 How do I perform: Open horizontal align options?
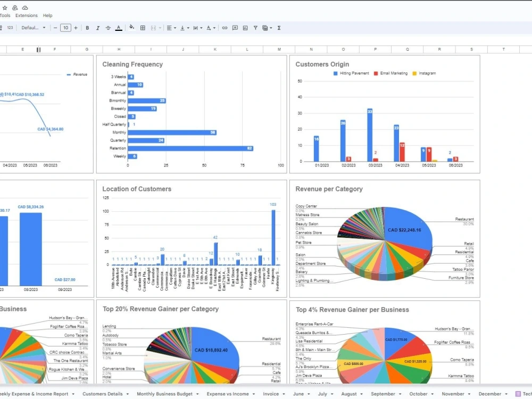171,28
